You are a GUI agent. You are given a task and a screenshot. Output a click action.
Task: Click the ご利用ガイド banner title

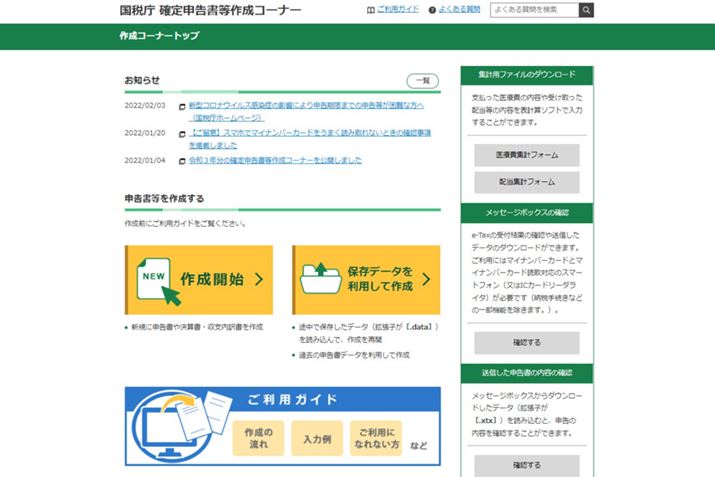click(x=292, y=400)
